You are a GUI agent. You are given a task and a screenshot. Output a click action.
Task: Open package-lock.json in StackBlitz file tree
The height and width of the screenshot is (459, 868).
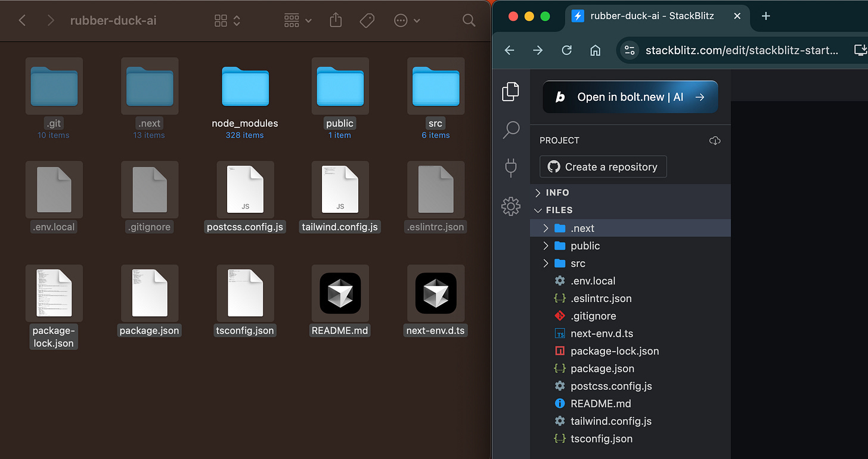click(630, 351)
